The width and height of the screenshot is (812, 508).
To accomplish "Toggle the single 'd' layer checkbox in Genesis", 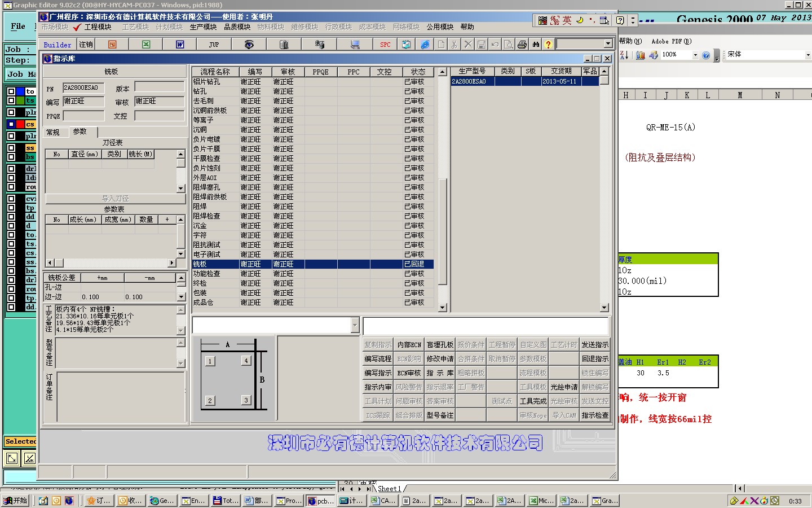I will click(x=11, y=226).
